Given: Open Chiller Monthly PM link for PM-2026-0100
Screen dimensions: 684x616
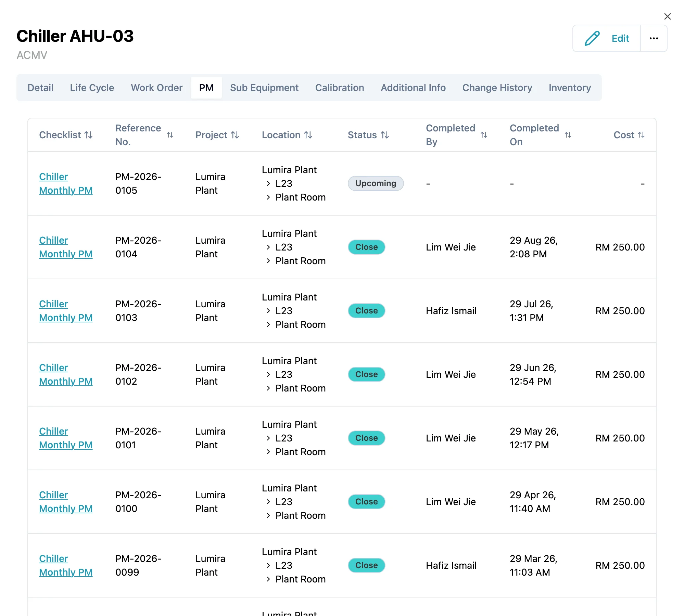Looking at the screenshot, I should 66,502.
